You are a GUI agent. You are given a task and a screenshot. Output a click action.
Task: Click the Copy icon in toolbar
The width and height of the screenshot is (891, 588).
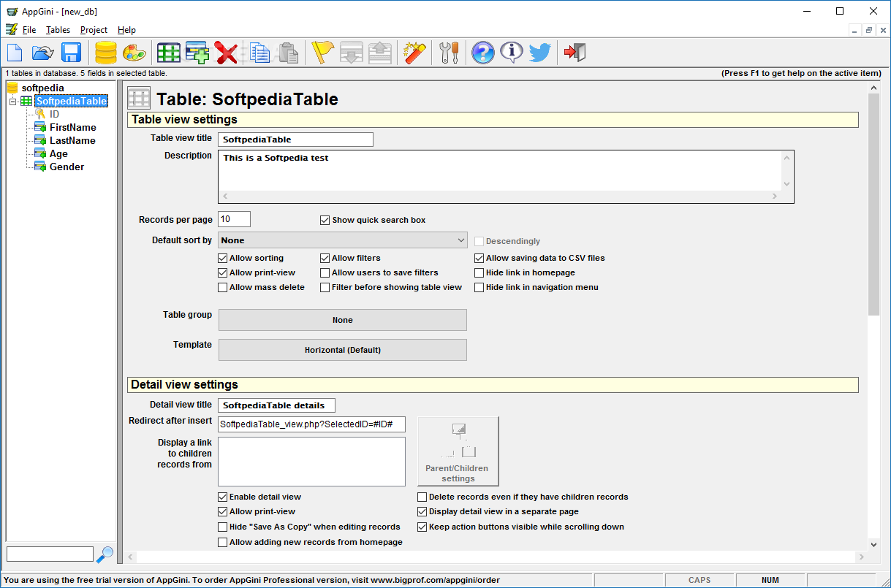259,53
